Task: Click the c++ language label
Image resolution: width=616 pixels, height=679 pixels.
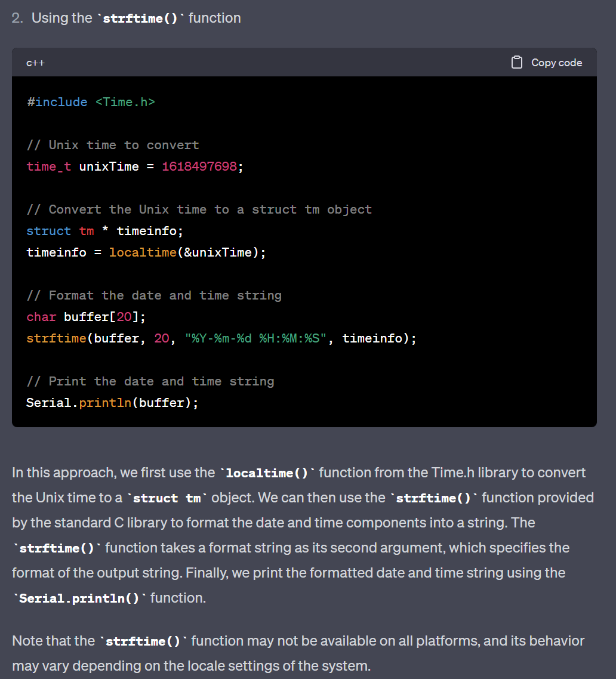Action: coord(36,63)
